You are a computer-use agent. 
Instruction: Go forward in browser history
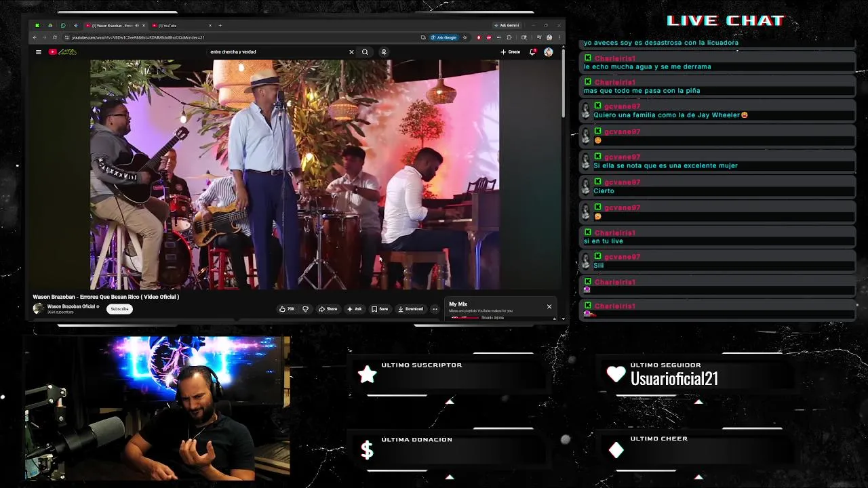tap(45, 37)
